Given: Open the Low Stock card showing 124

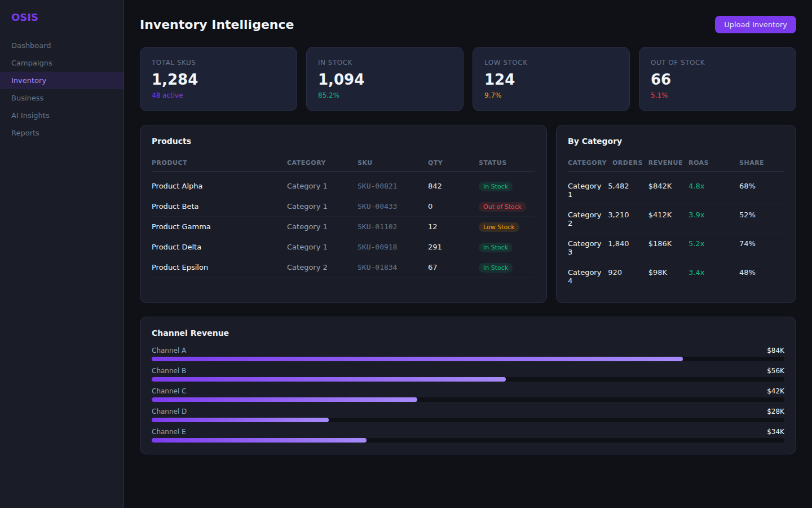Looking at the screenshot, I should 551,79.
